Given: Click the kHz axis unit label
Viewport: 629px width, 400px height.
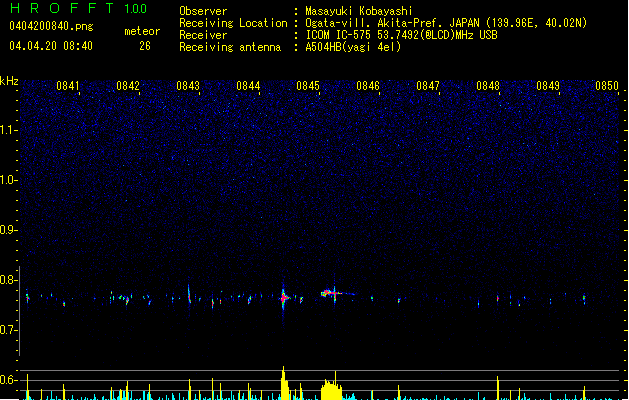Looking at the screenshot, I should (x=9, y=81).
